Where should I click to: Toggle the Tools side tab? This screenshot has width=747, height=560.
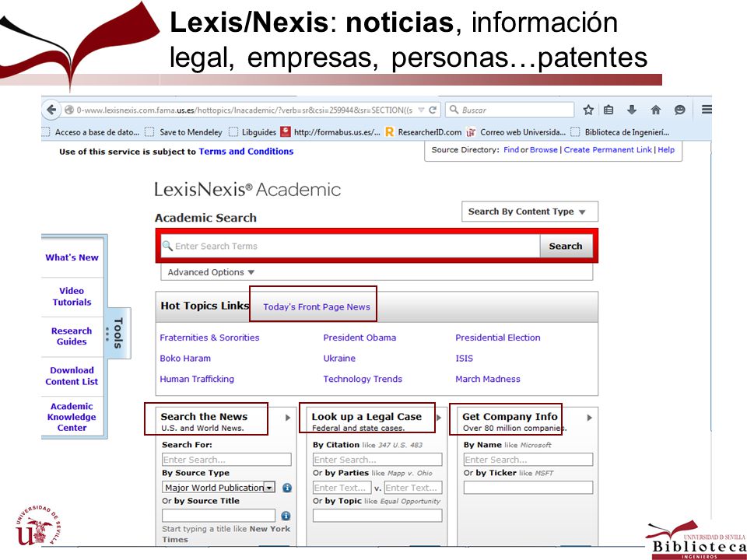[118, 334]
